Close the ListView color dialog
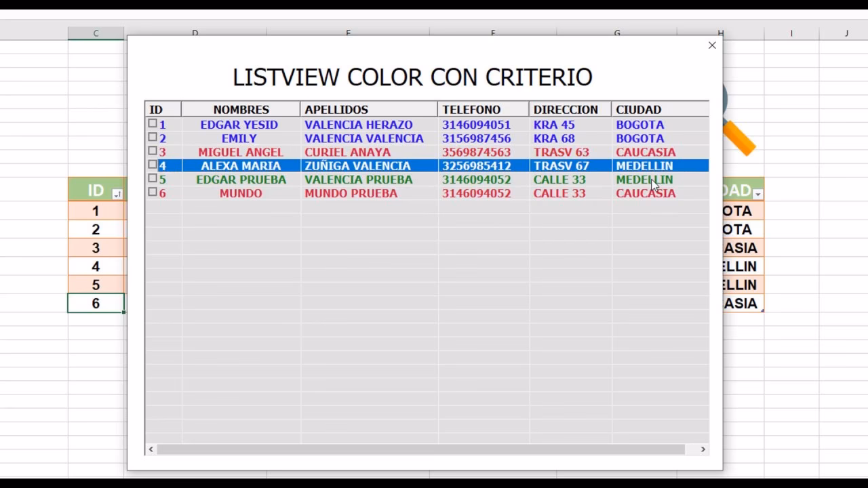Image resolution: width=868 pixels, height=488 pixels. 712,45
